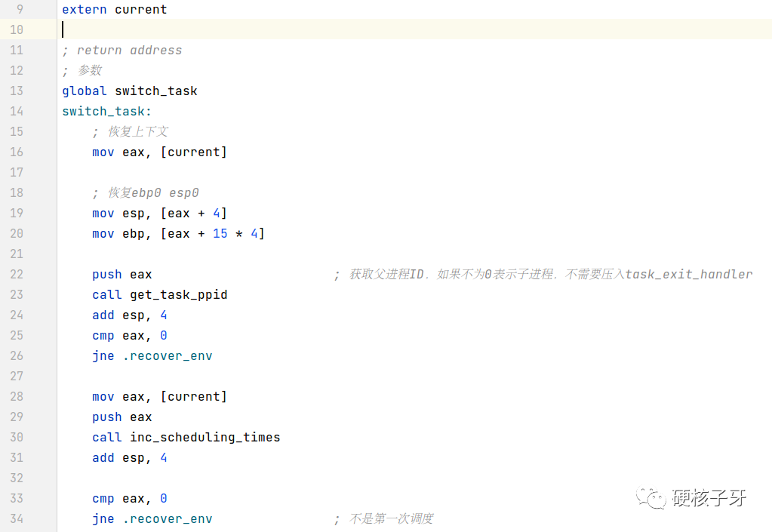Image resolution: width=772 pixels, height=532 pixels.
Task: Click the '; 恢复上下文' comment
Action: point(131,131)
